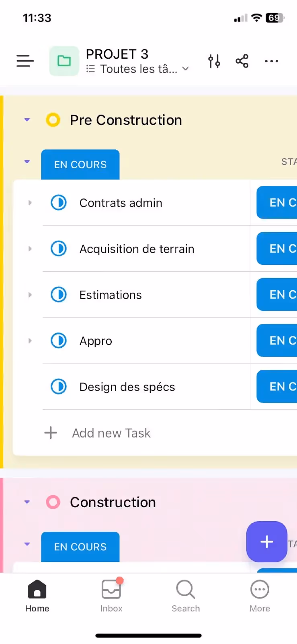
Task: Open the Toutes les tâches view dropdown
Action: [x=137, y=69]
